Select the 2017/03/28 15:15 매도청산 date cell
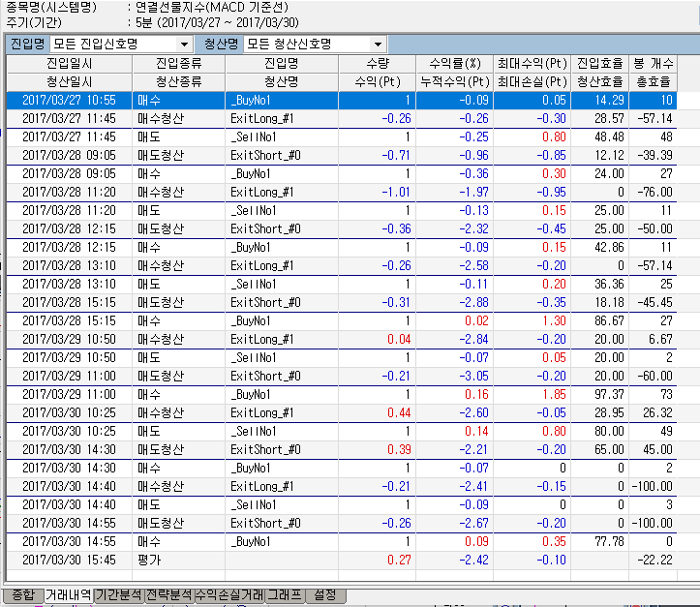Screen dimensions: 700x607 (69, 303)
